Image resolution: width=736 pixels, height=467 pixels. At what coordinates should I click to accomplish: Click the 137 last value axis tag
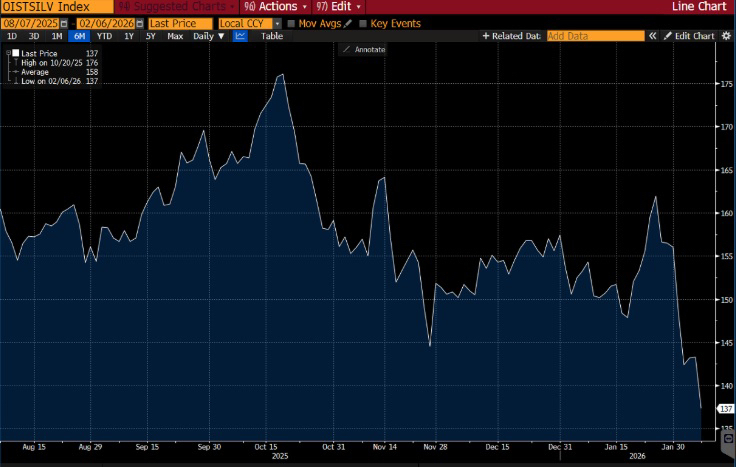click(726, 409)
